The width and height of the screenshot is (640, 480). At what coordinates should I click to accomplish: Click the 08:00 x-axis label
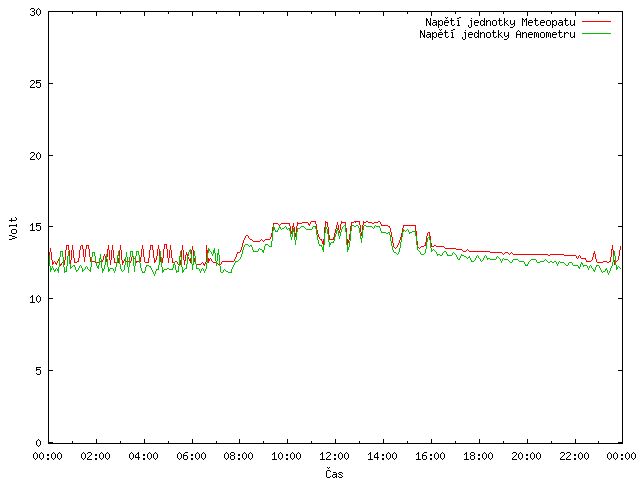(x=239, y=456)
